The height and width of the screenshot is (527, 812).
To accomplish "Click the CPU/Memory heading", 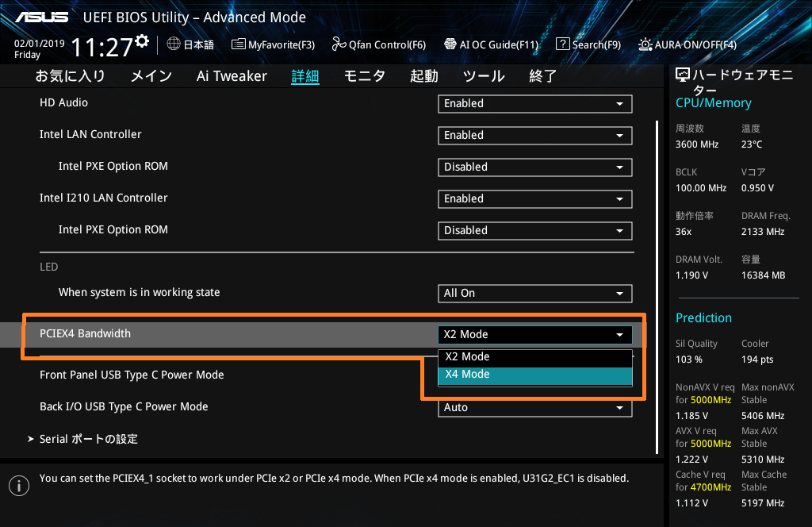I will 713,103.
